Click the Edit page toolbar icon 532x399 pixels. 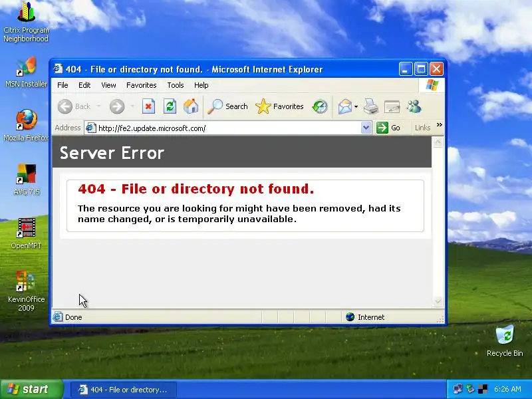(392, 106)
